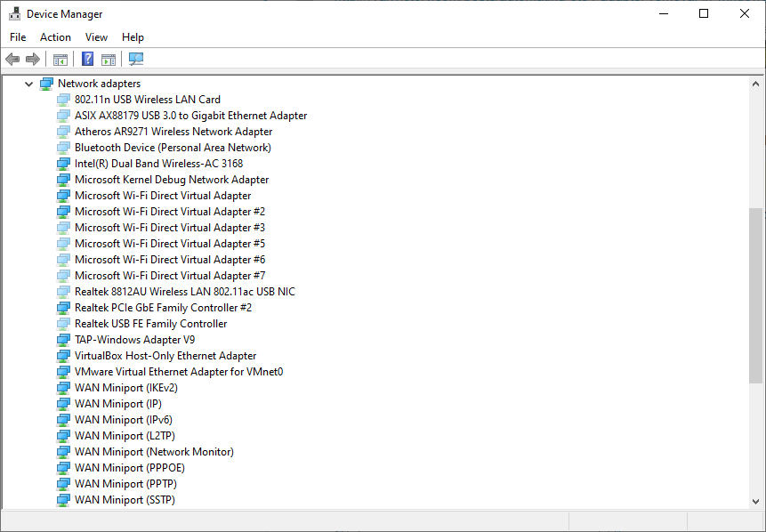Toggle the Show/Hide Action Pane button
The height and width of the screenshot is (532, 766).
109,60
